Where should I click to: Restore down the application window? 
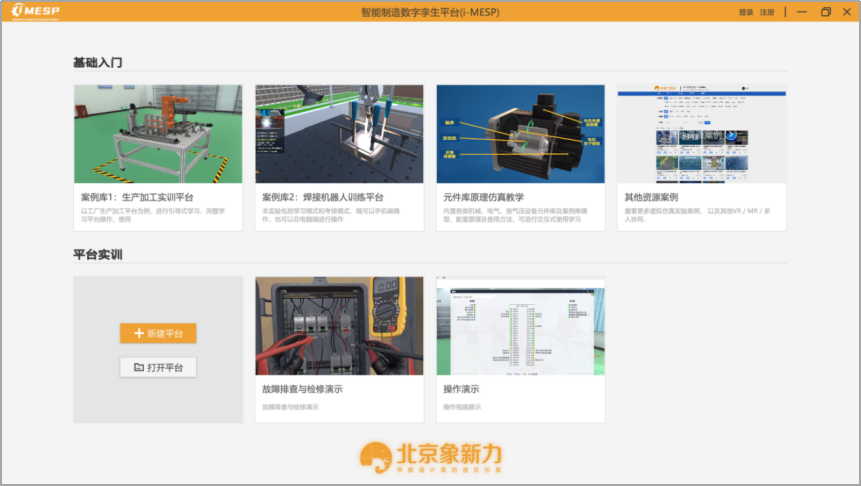point(825,12)
